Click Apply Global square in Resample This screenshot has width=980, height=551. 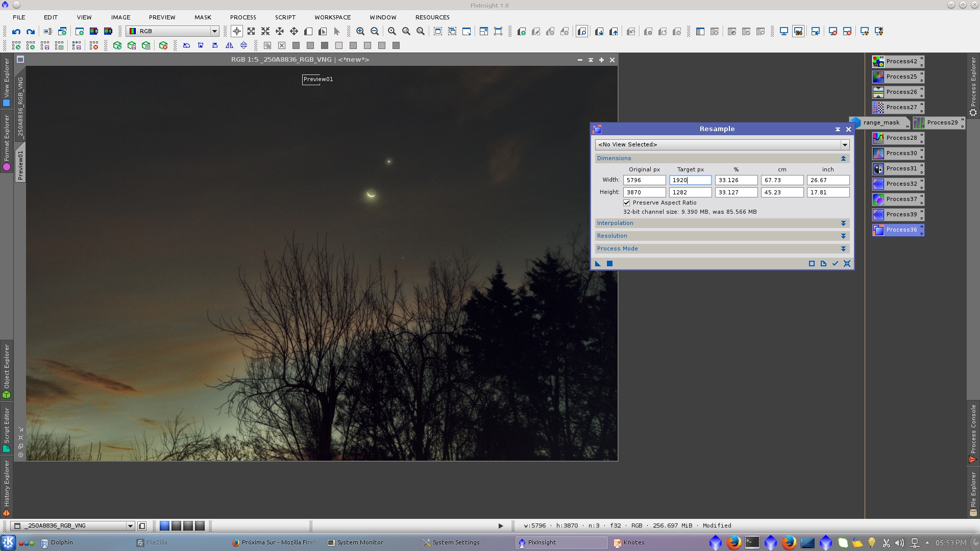609,264
